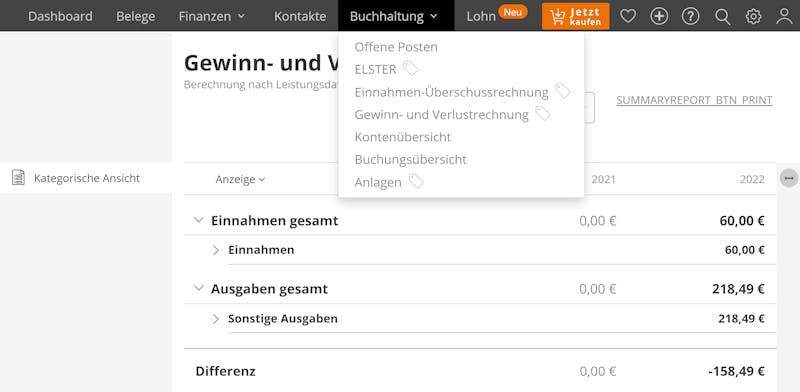Click the round column width toggle icon
The height and width of the screenshot is (392, 800).
[789, 178]
